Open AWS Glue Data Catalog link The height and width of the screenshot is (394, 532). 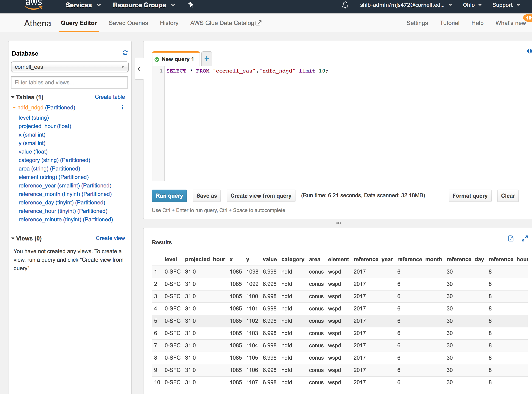tap(222, 23)
